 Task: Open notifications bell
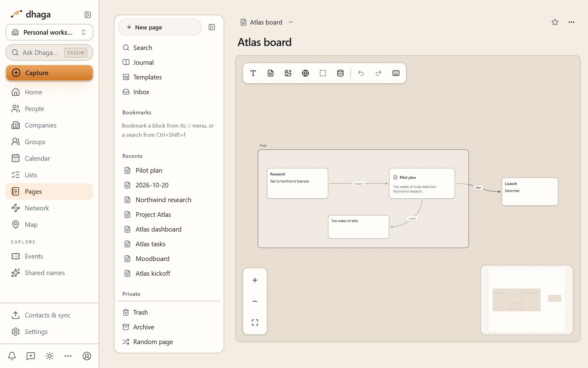[x=12, y=356]
